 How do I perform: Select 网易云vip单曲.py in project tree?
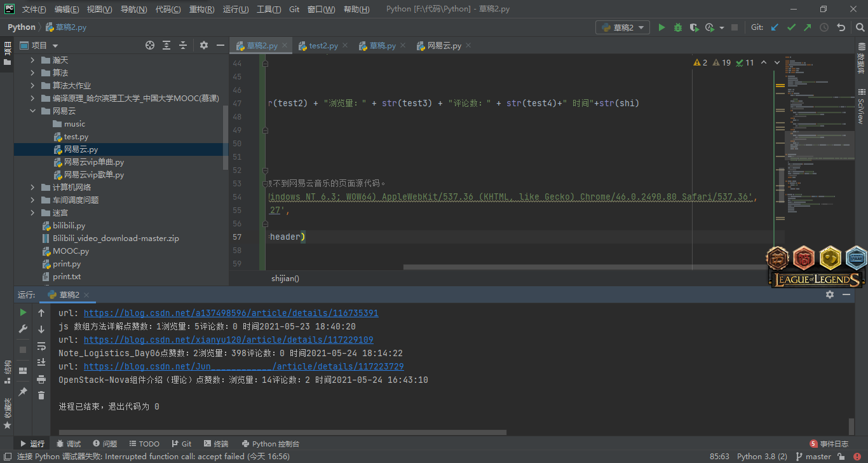click(93, 162)
